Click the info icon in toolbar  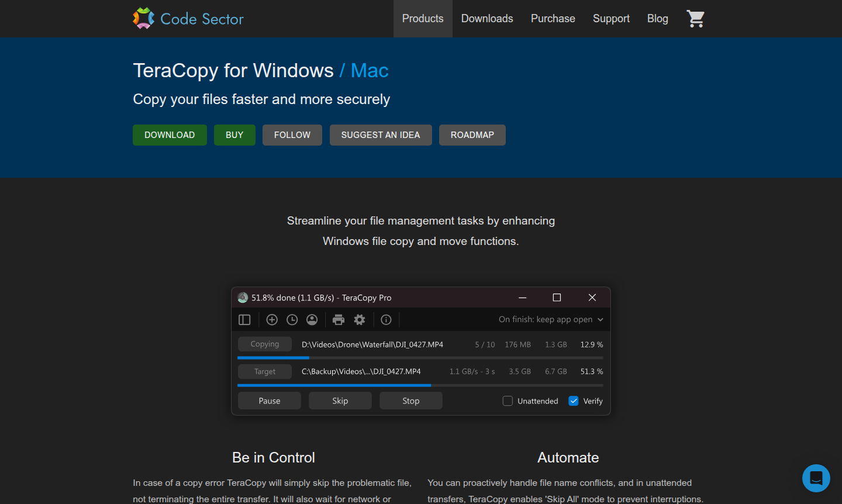pyautogui.click(x=386, y=320)
